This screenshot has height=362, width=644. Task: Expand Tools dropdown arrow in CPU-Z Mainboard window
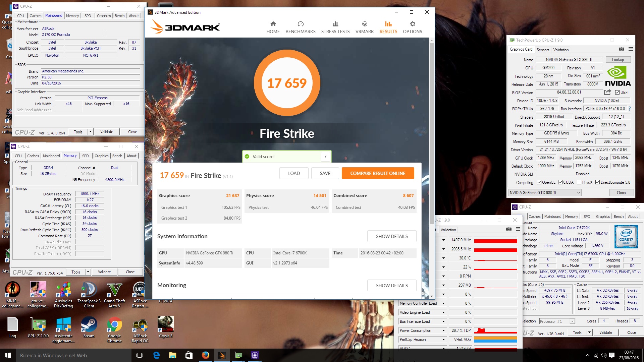[x=90, y=132]
